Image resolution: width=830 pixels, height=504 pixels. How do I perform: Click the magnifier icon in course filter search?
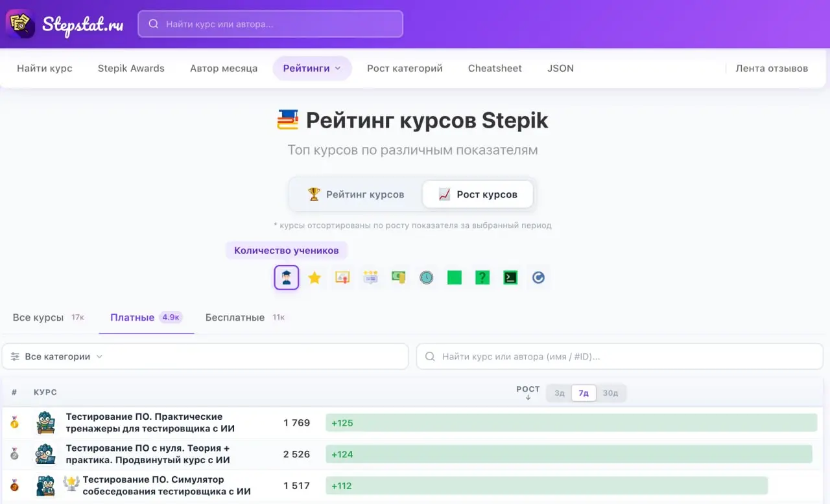click(430, 356)
